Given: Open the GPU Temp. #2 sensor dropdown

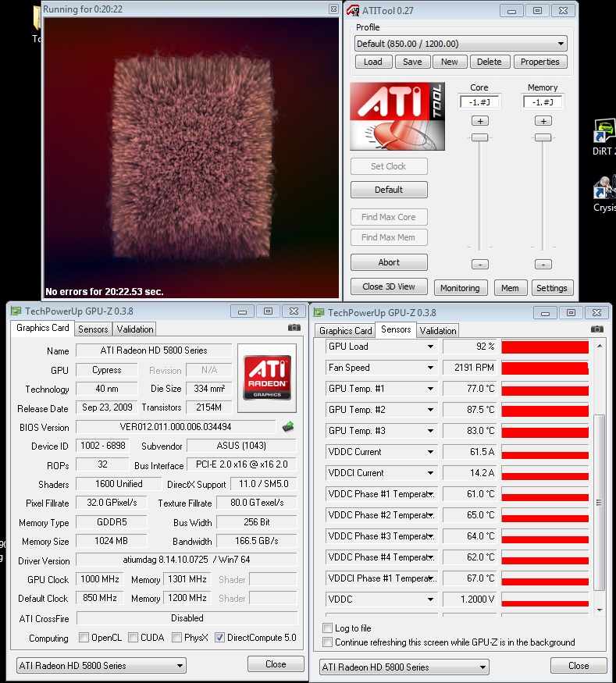Looking at the screenshot, I should [x=430, y=410].
